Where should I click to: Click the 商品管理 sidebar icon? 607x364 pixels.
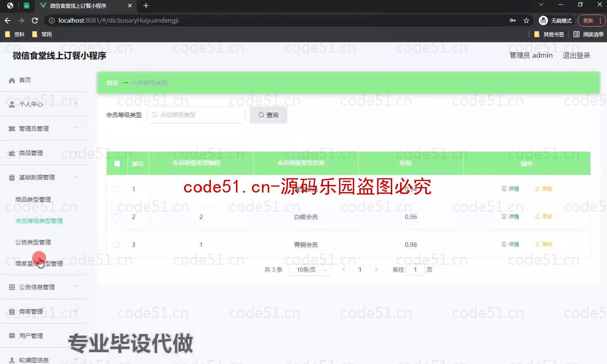(x=12, y=153)
